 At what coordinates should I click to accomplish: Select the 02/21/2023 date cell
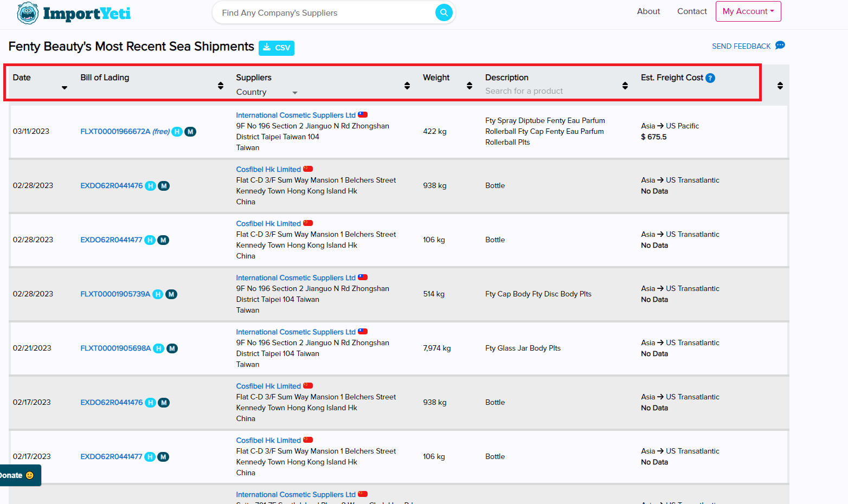32,348
